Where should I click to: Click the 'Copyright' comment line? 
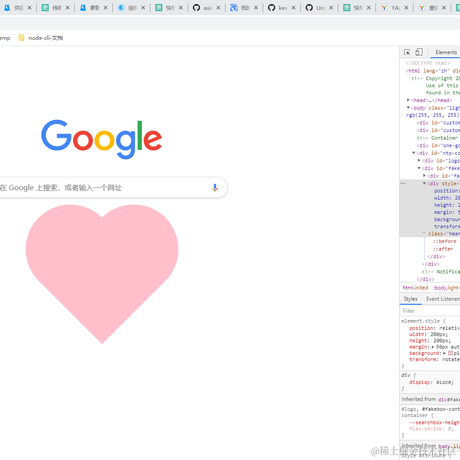click(x=436, y=78)
